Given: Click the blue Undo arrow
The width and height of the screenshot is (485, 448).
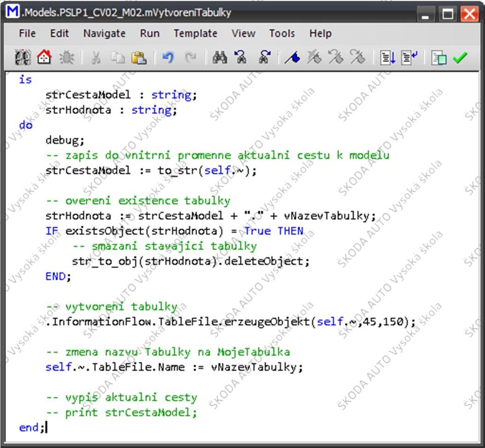Looking at the screenshot, I should 168,57.
